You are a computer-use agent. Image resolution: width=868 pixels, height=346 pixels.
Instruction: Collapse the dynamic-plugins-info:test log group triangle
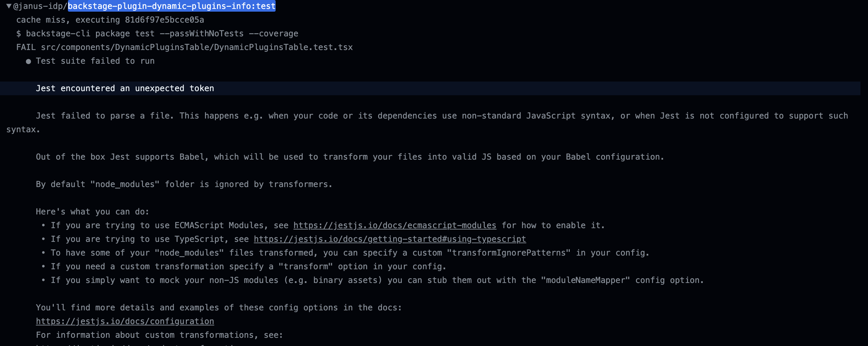9,6
